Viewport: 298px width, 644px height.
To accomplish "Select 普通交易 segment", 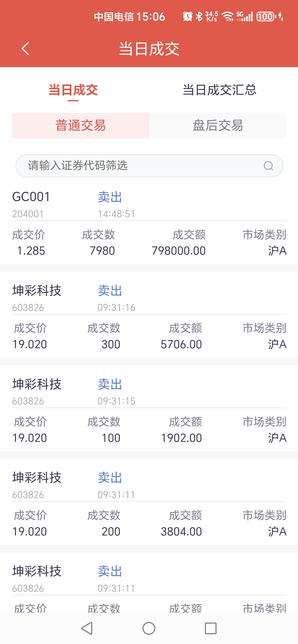I will 81,125.
